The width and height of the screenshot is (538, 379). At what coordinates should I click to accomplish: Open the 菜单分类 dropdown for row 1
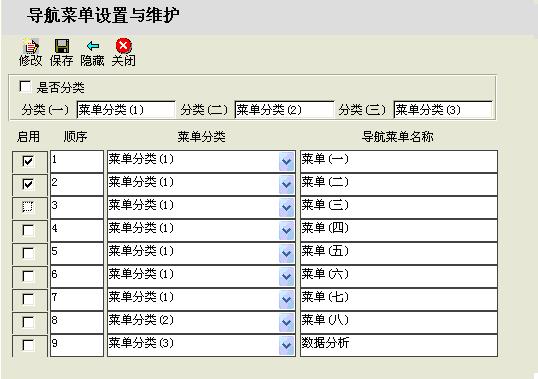(286, 162)
